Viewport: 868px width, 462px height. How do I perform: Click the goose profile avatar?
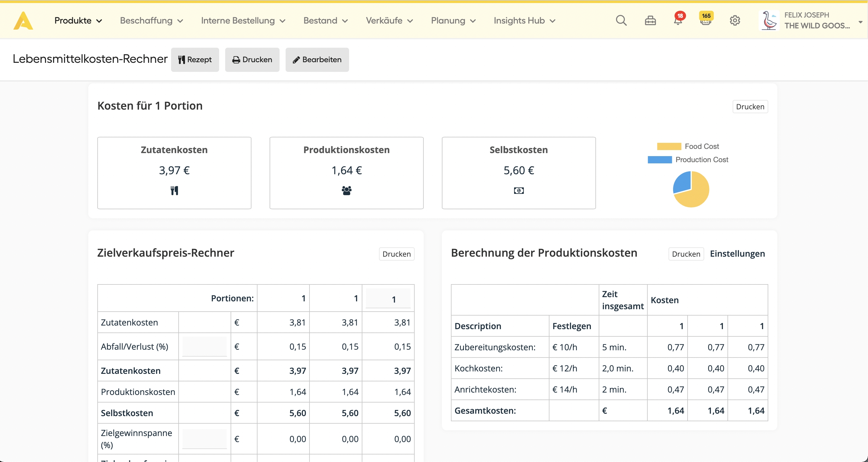(769, 21)
